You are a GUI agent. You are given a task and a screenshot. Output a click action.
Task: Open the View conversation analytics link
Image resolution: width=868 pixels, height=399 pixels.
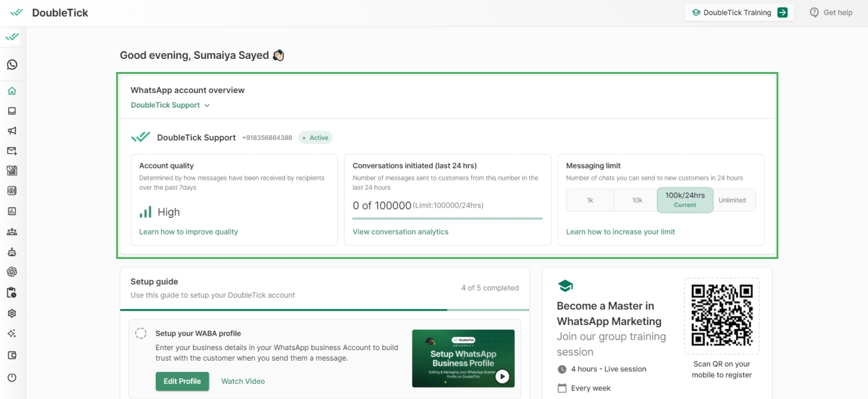400,232
